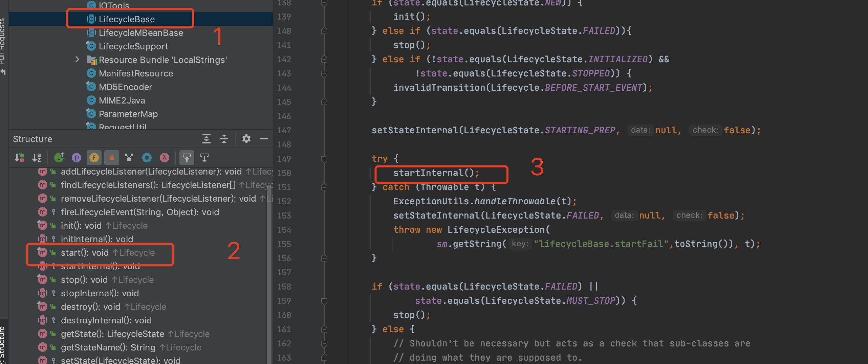Viewport: 868px width, 364px height.
Task: Click abstract method icon beside stopInternal
Action: pyautogui.click(x=42, y=293)
